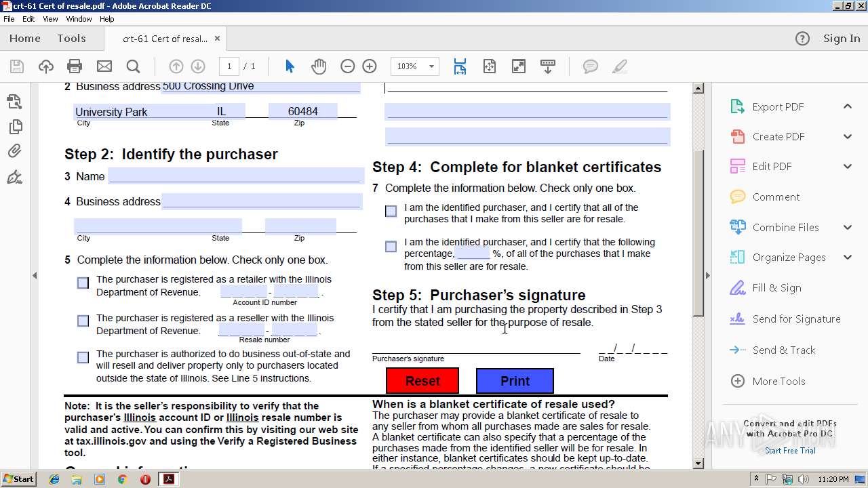The width and height of the screenshot is (868, 488).
Task: Expand Organize Pages section chevron
Action: point(848,257)
